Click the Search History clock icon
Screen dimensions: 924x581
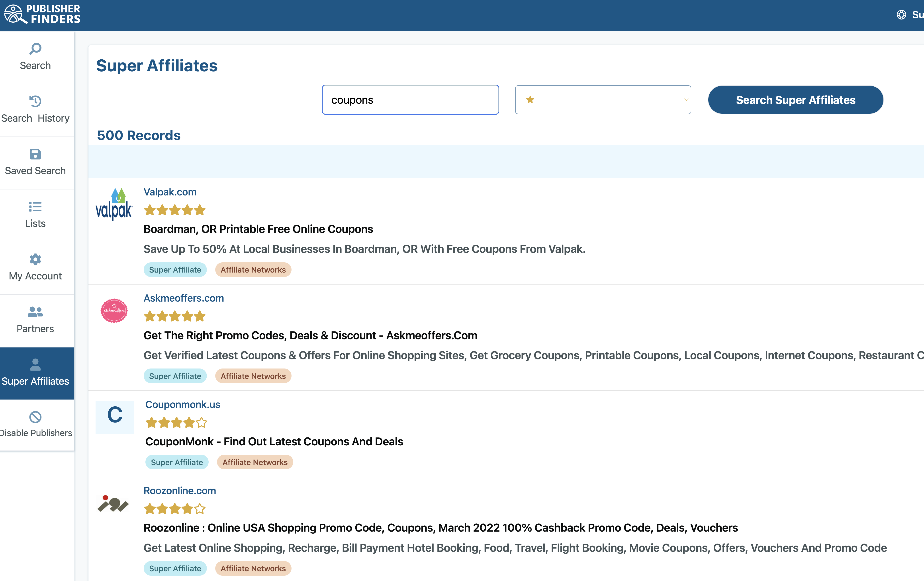point(35,101)
